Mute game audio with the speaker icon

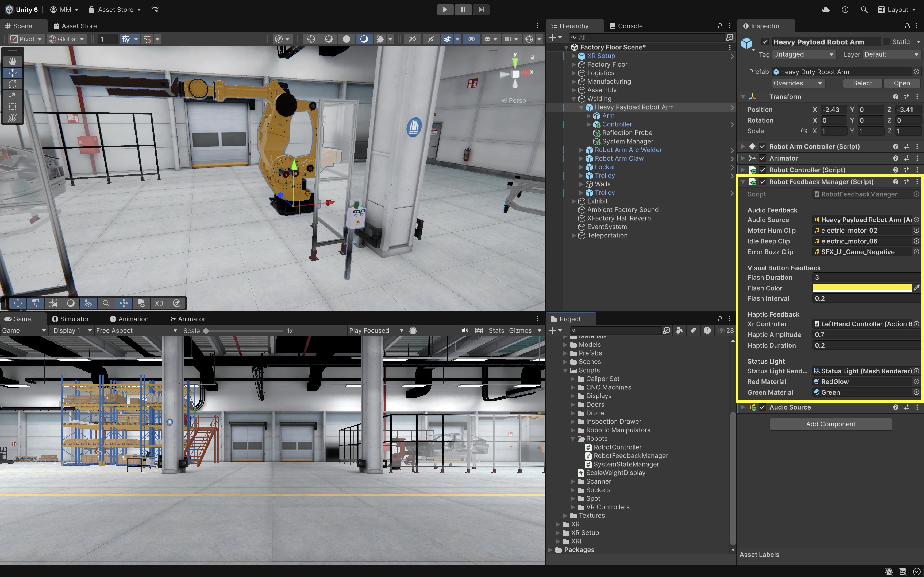click(x=464, y=330)
